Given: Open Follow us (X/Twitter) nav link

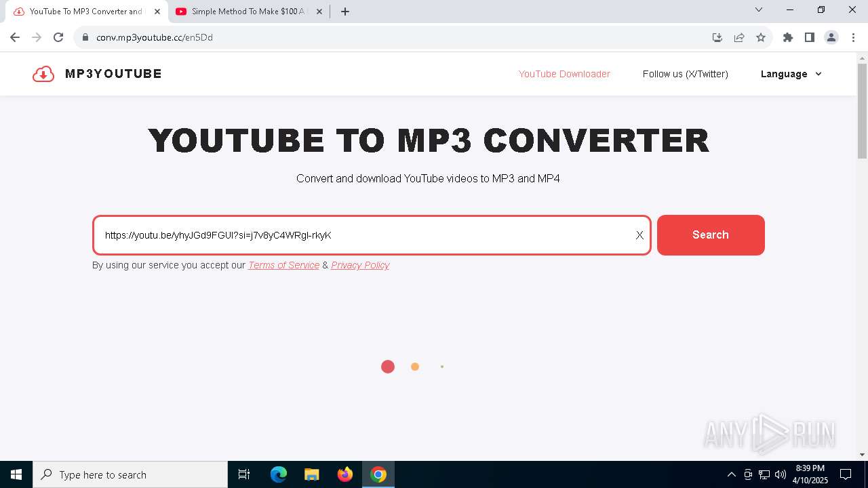Looking at the screenshot, I should pyautogui.click(x=686, y=74).
